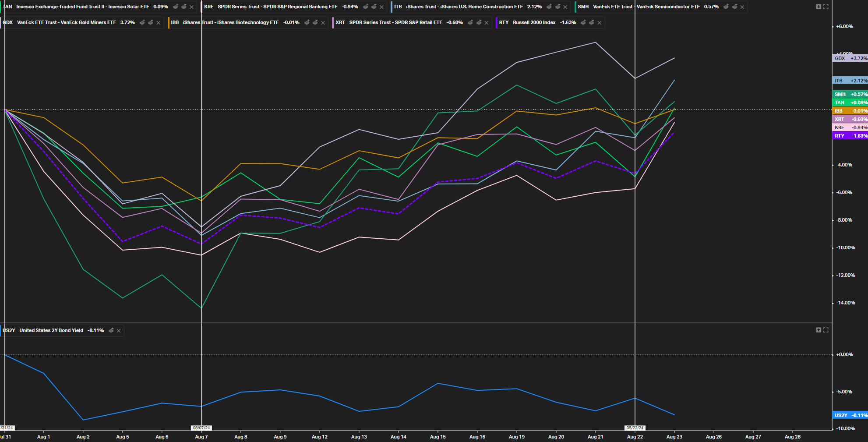This screenshot has width=868, height=442.
Task: Click the left layers icon for RTY
Action: point(583,23)
